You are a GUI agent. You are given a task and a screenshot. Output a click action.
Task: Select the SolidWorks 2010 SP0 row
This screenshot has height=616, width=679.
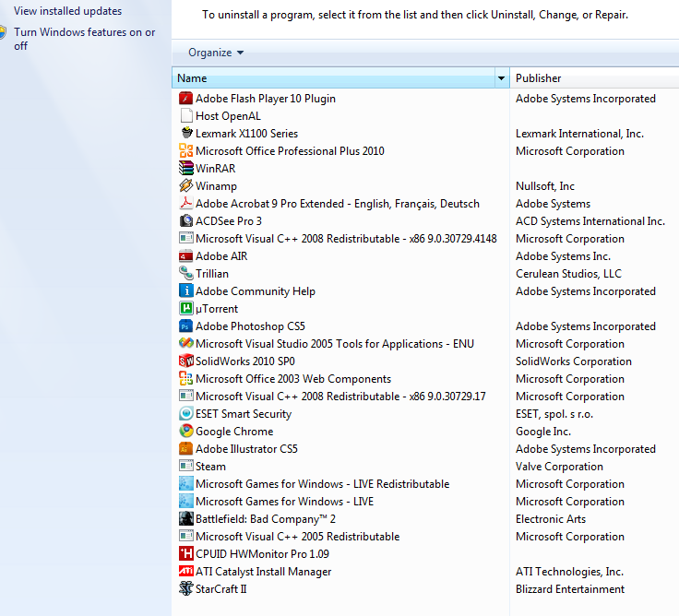tap(244, 361)
